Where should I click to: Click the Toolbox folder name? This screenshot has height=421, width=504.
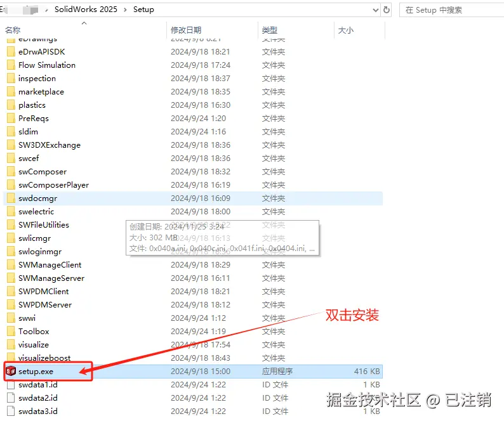coord(34,332)
